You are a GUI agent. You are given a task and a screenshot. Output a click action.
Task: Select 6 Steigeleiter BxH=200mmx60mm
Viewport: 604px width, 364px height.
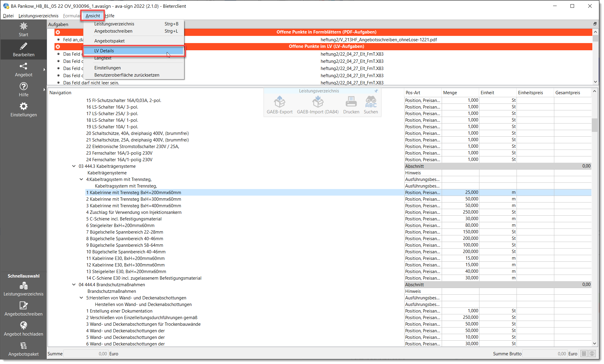(x=120, y=226)
